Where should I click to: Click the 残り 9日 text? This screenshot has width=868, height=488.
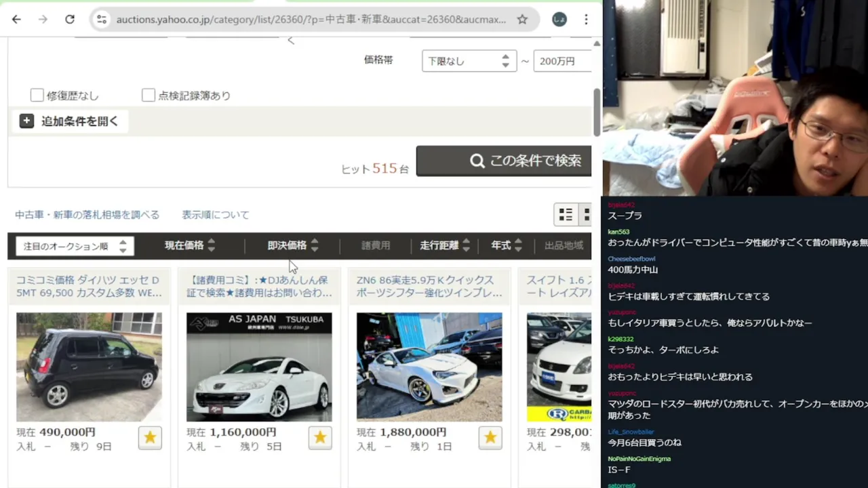pos(91,447)
